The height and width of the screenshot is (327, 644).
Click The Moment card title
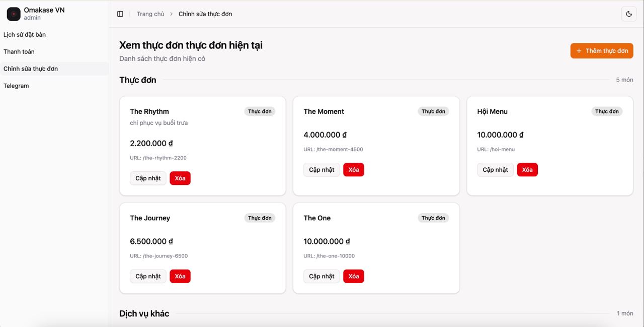coord(324,111)
